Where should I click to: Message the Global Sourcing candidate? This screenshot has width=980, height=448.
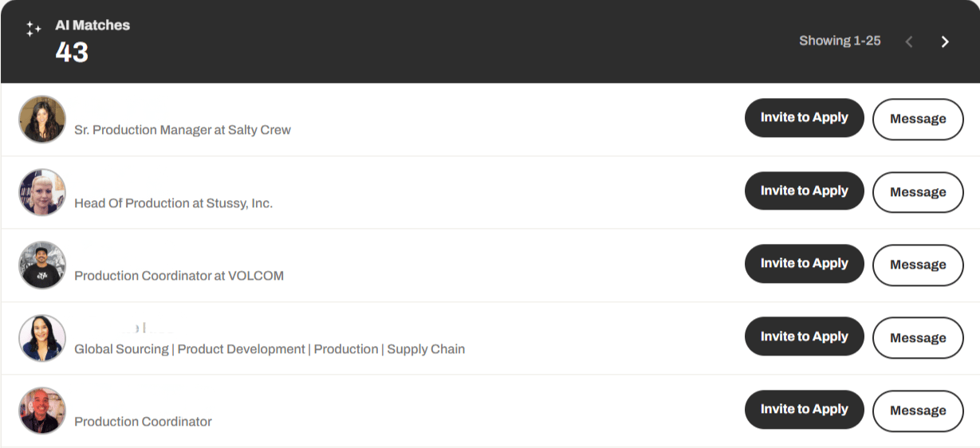918,338
